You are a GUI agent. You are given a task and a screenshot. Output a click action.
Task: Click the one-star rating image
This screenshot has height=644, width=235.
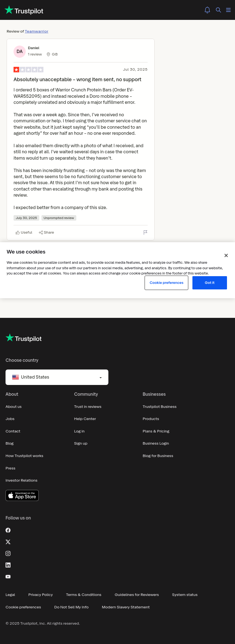point(28,70)
